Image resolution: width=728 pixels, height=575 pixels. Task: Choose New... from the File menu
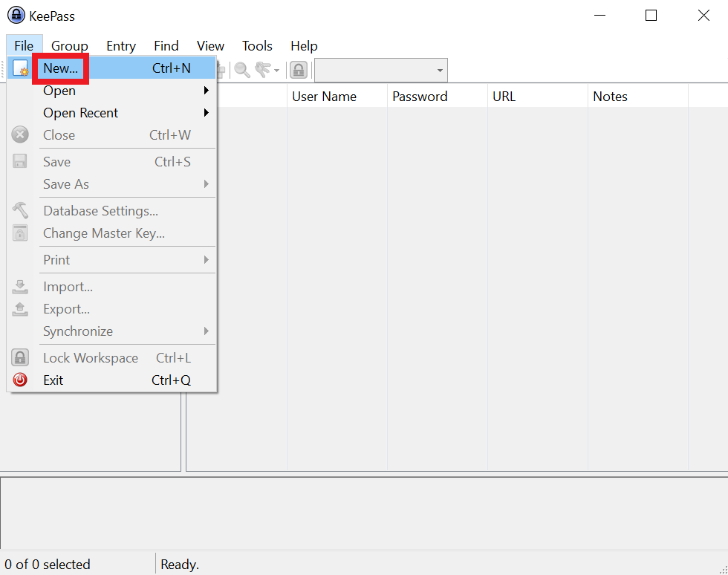(61, 68)
